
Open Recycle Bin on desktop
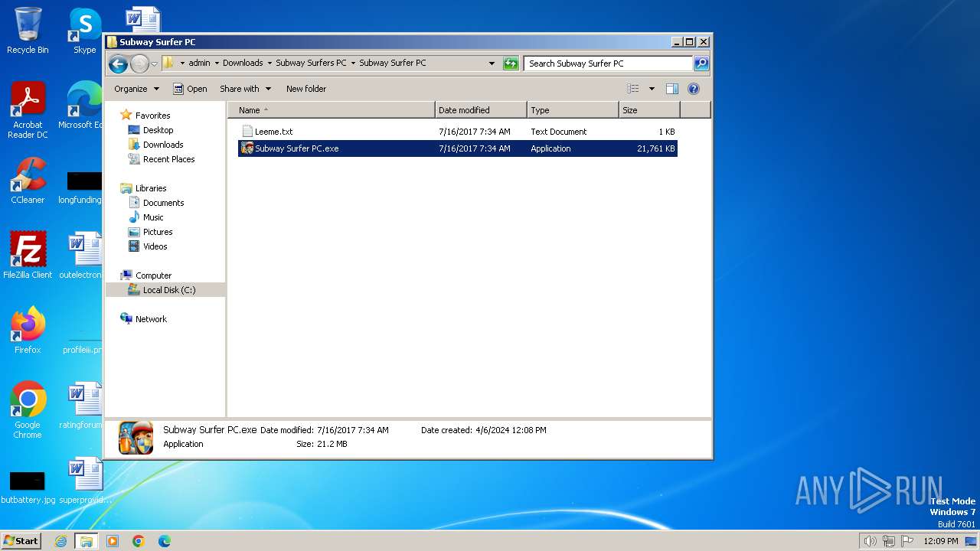pyautogui.click(x=28, y=31)
